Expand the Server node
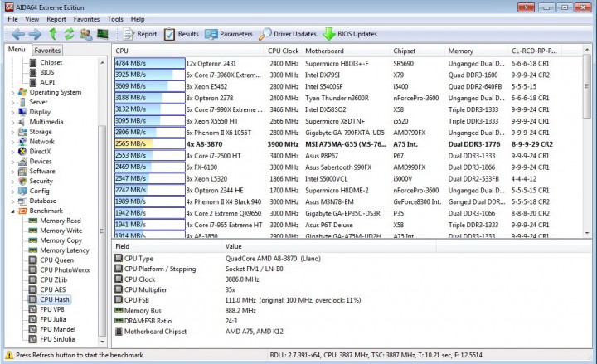 click(x=12, y=103)
